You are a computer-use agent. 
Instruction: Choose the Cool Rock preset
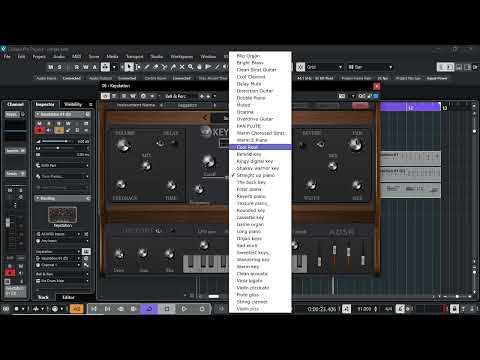260,147
